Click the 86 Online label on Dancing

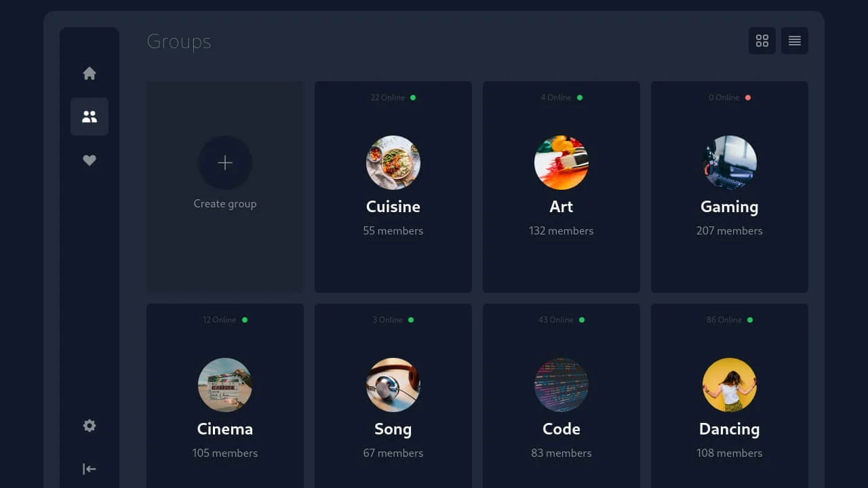(x=724, y=320)
